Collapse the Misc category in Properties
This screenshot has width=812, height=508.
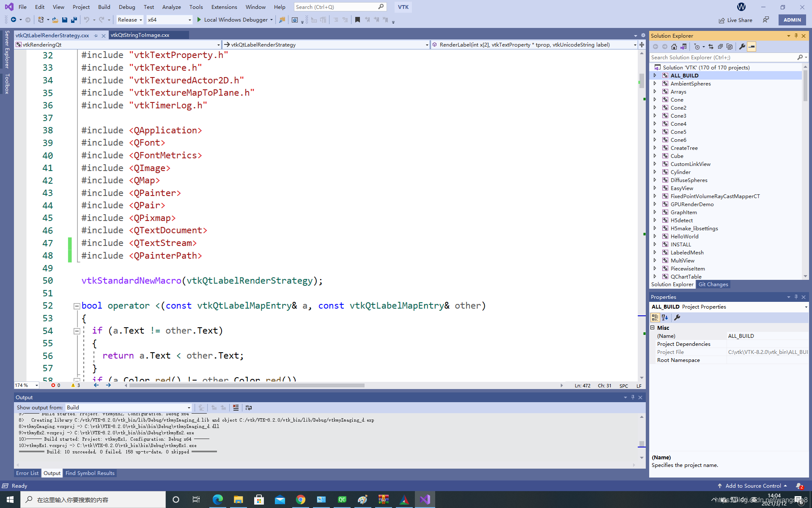[x=653, y=328]
